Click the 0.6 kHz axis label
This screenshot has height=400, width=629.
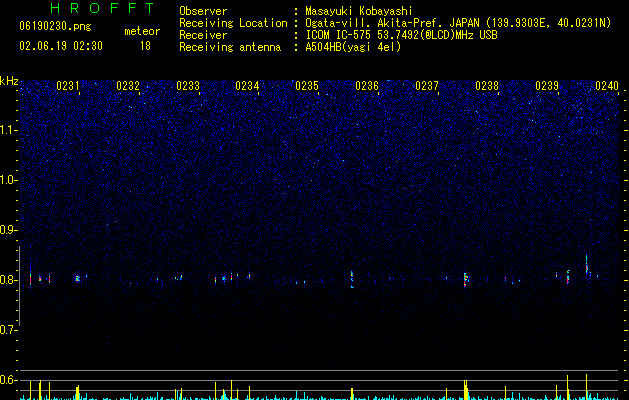click(x=9, y=380)
